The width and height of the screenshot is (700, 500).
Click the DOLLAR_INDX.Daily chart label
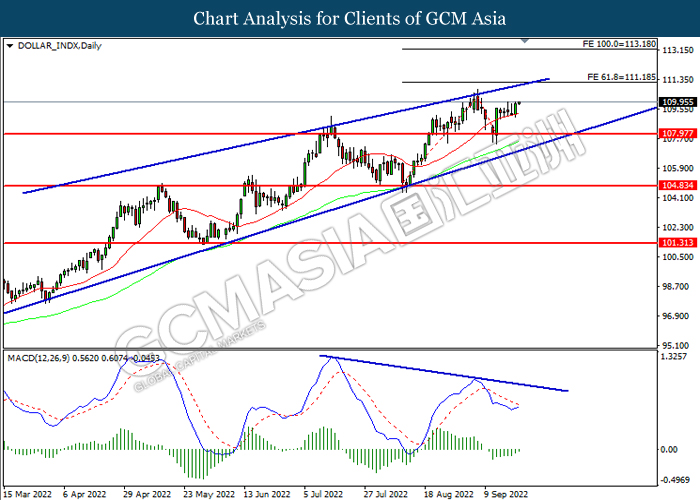tap(59, 46)
